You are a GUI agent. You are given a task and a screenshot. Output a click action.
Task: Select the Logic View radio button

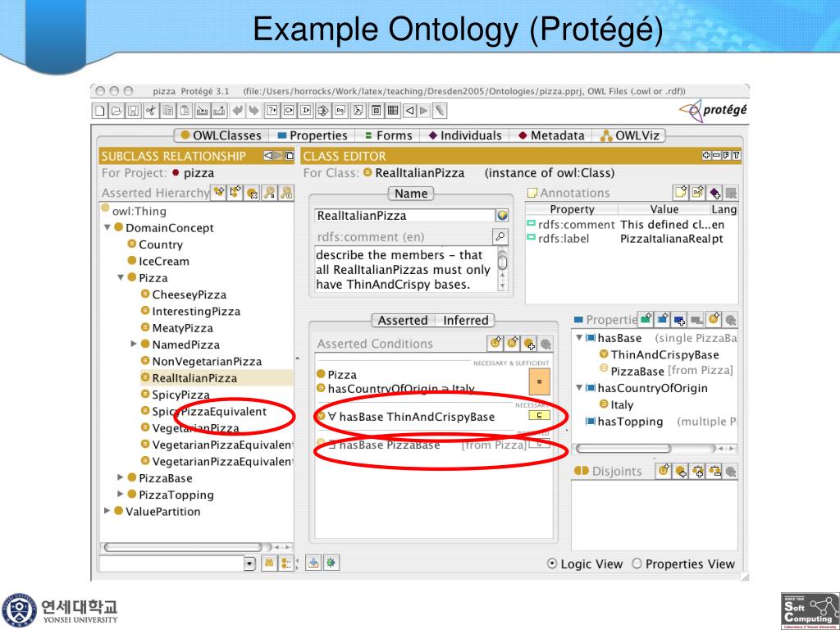[x=552, y=564]
